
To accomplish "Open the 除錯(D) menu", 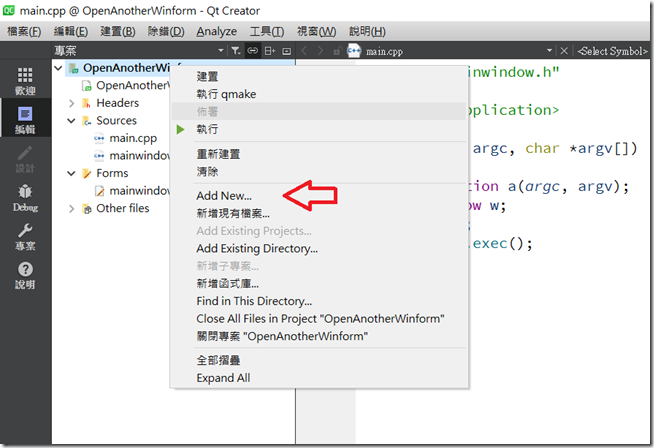I will (x=166, y=31).
